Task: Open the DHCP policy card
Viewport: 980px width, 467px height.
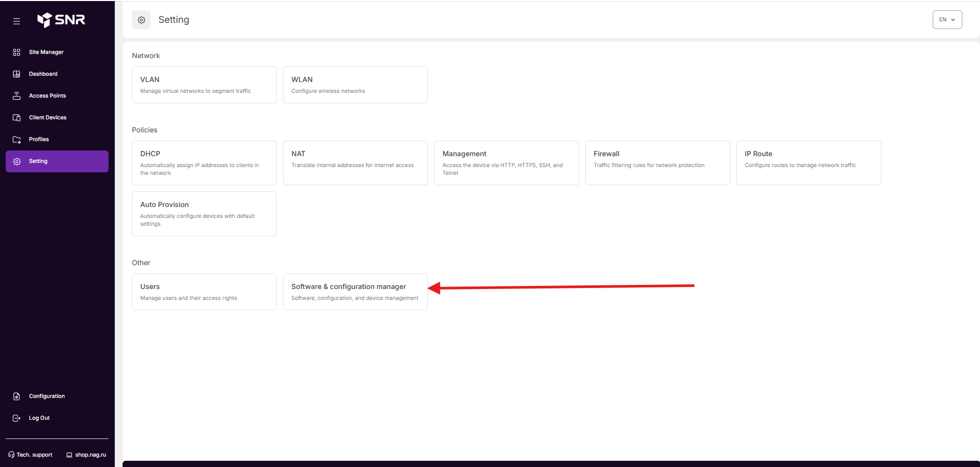Action: 204,163
